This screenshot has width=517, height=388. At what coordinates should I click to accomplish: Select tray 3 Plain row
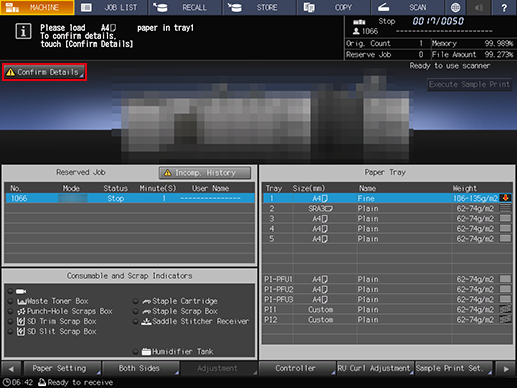click(x=388, y=219)
